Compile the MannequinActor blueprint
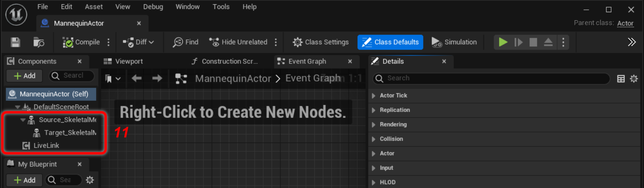644x188 pixels. tap(81, 42)
